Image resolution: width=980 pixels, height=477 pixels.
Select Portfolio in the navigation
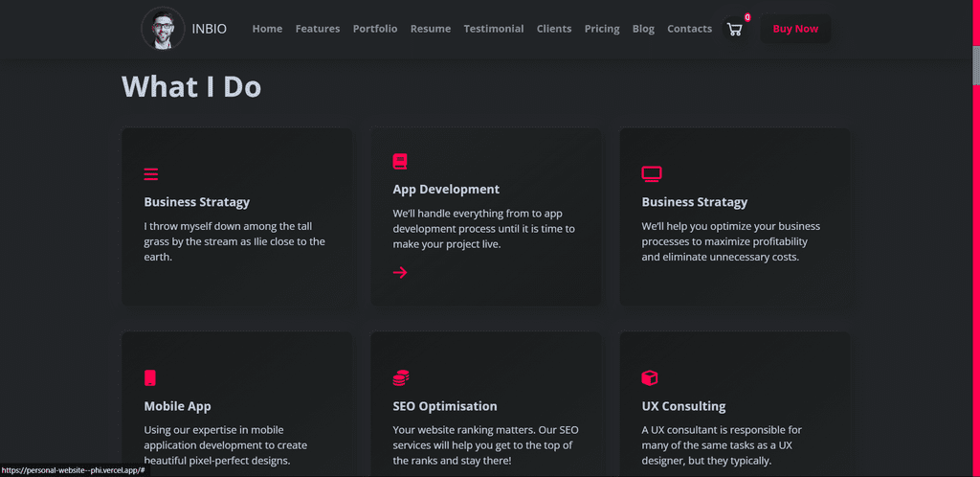375,29
